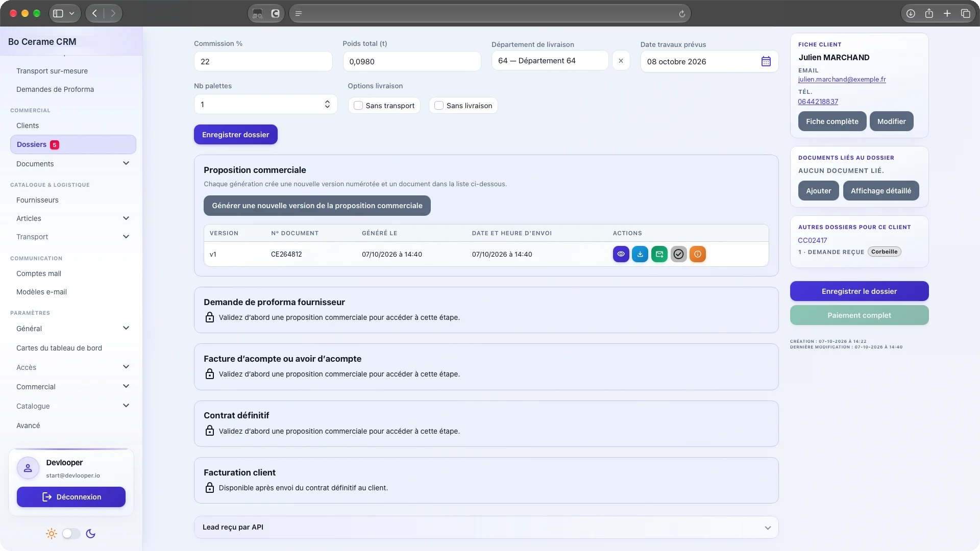
Task: Focus the Commission % input field
Action: 263,61
